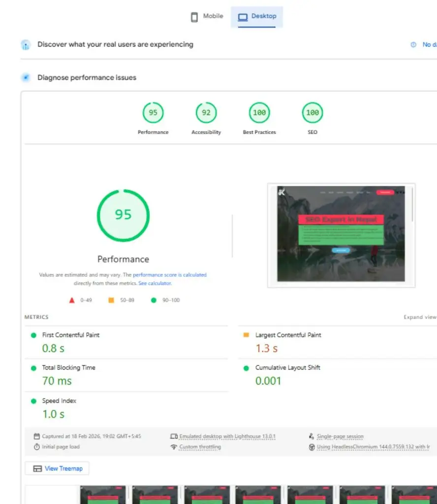Image resolution: width=437 pixels, height=504 pixels.
Task: Select the Desktop tab
Action: pyautogui.click(x=257, y=16)
